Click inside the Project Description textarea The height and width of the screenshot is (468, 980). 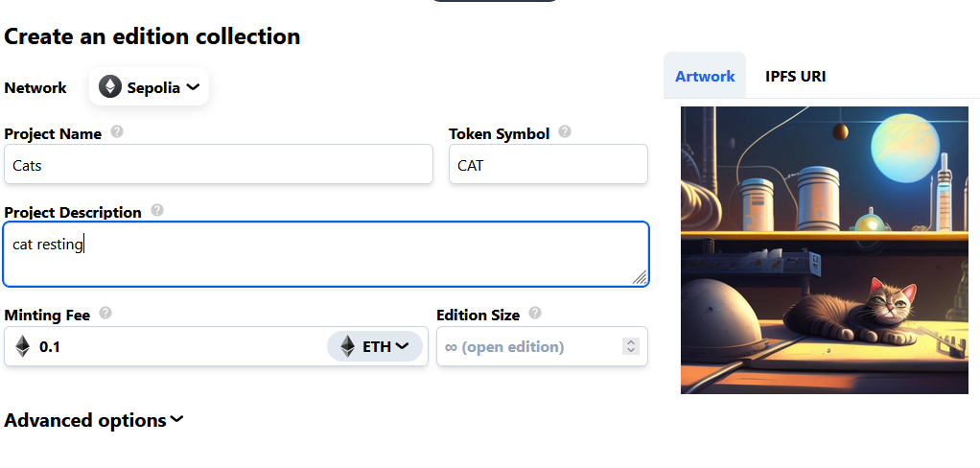click(324, 254)
